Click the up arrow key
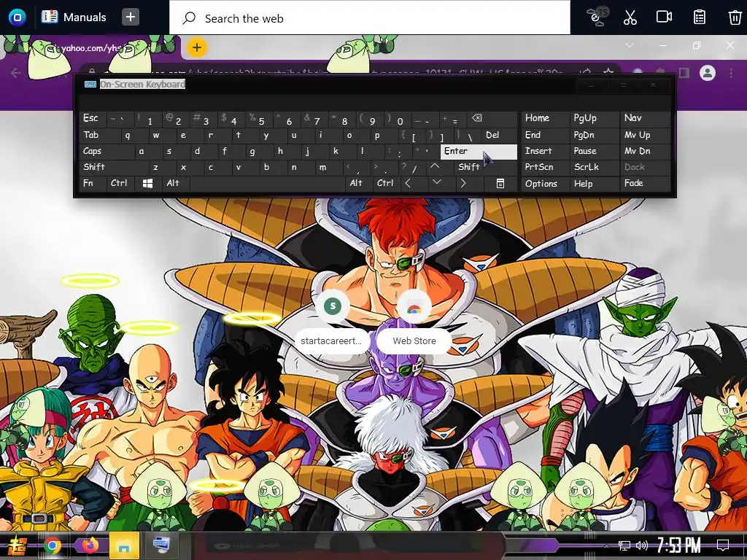The width and height of the screenshot is (747, 560). [435, 166]
